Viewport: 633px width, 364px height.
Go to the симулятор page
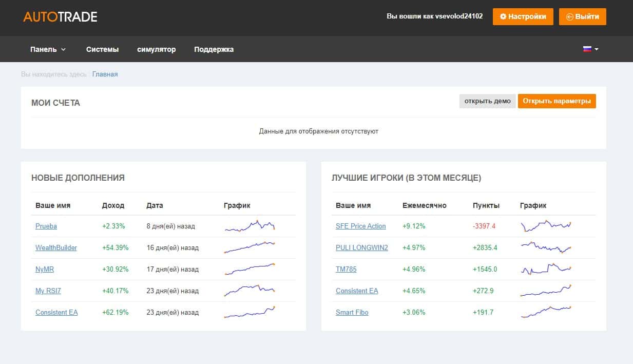(x=157, y=49)
